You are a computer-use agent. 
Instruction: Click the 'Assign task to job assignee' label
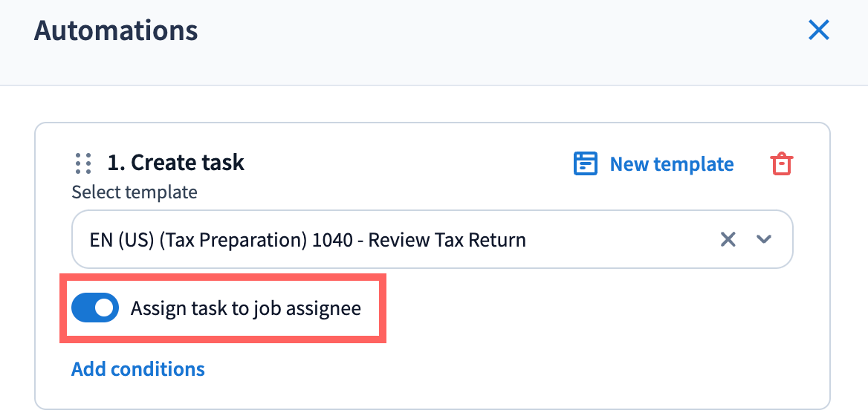(x=245, y=308)
